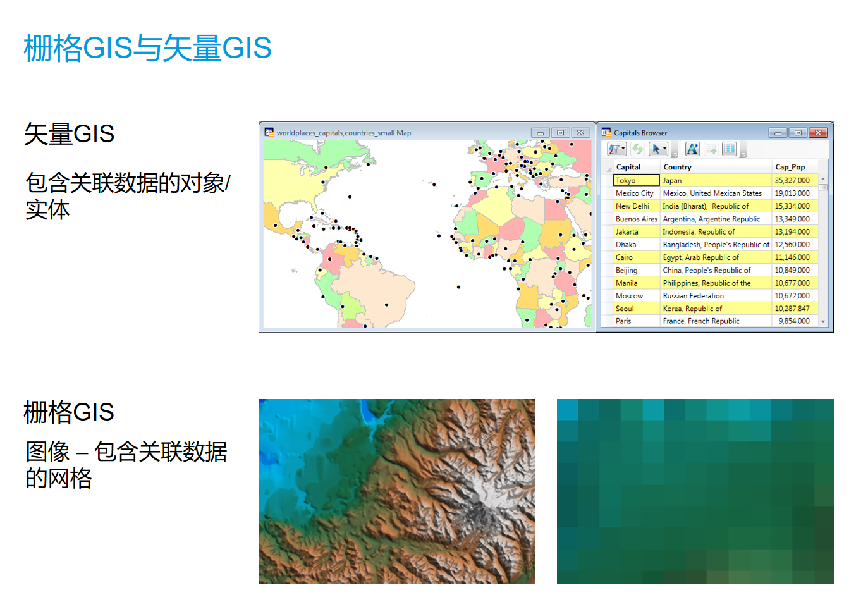Click the 12,560,000 population cell
The width and height of the screenshot is (868, 602).
tap(792, 244)
